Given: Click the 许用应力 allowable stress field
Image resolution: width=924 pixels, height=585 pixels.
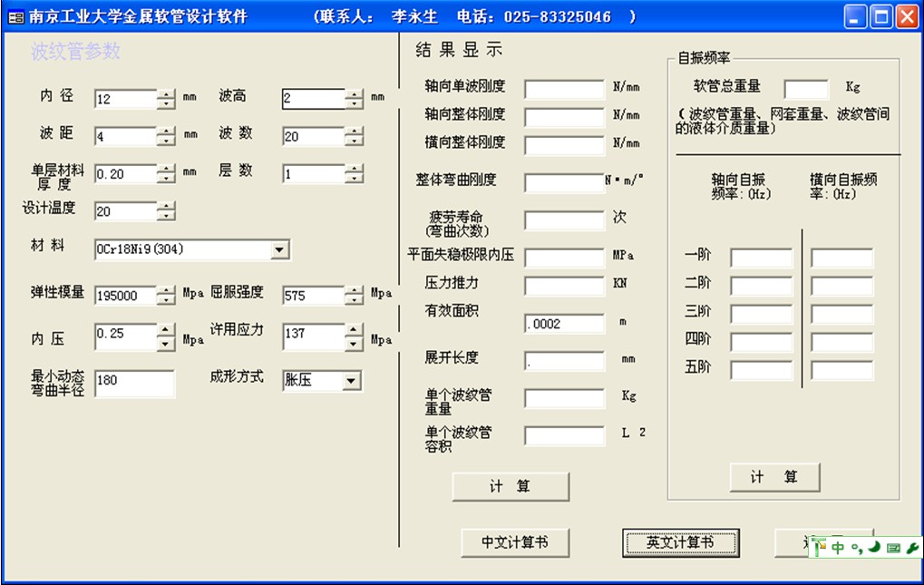Looking at the screenshot, I should [x=314, y=337].
